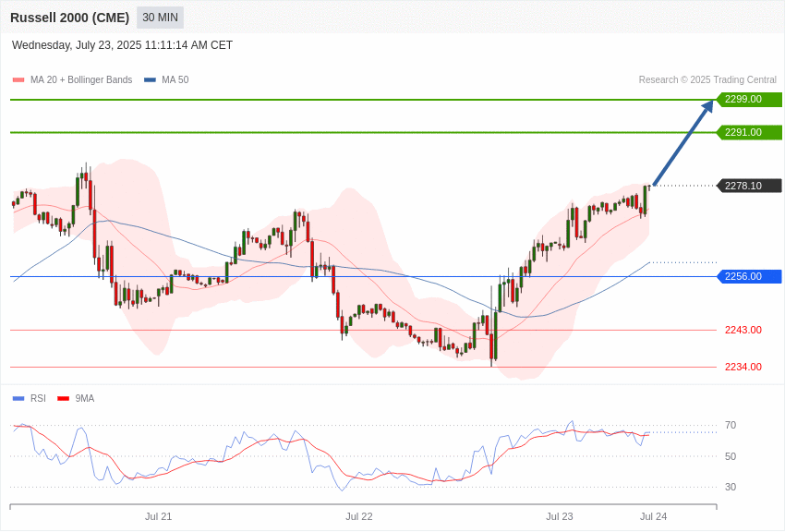Select the 2299.00 resistance price tag
This screenshot has height=532, width=785.
(750, 99)
